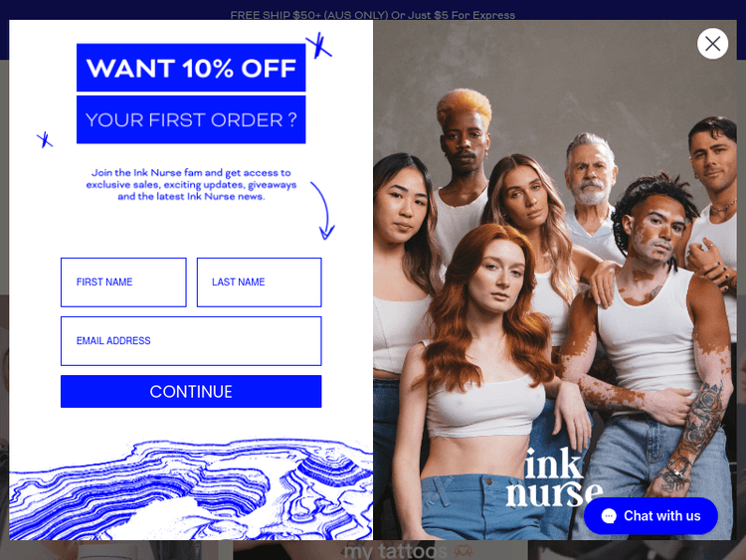Click the free shipping announcement banner

coord(373,15)
